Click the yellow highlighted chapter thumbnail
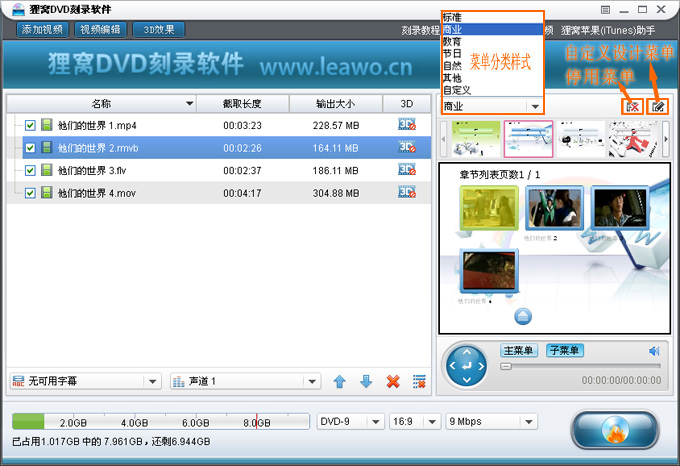The image size is (680, 466). click(489, 208)
